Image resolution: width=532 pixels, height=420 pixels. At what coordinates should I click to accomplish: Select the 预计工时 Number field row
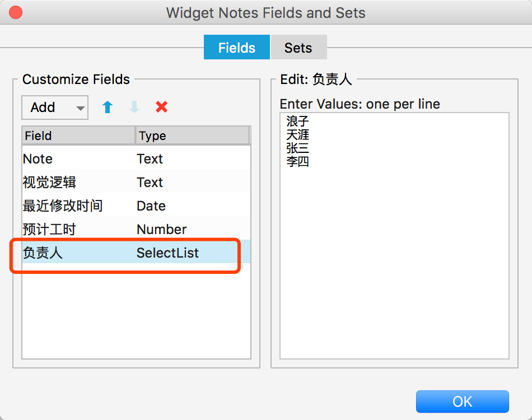[137, 230]
